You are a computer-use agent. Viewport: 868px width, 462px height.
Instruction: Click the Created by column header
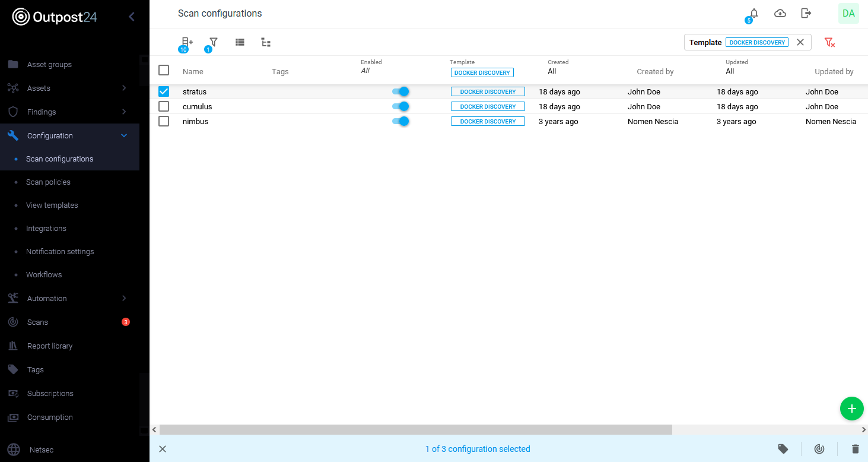pos(655,71)
